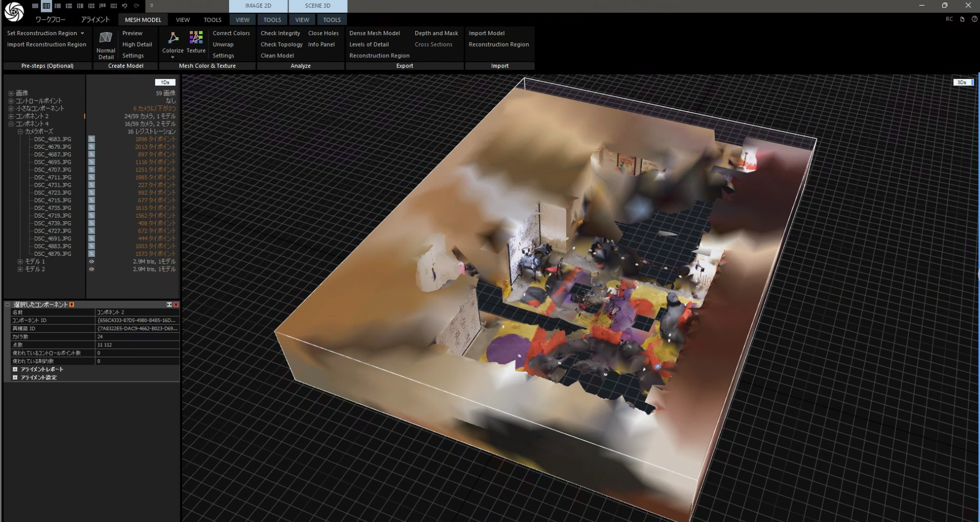Toggle the 3Ds view label button
This screenshot has width=980, height=522.
click(962, 82)
